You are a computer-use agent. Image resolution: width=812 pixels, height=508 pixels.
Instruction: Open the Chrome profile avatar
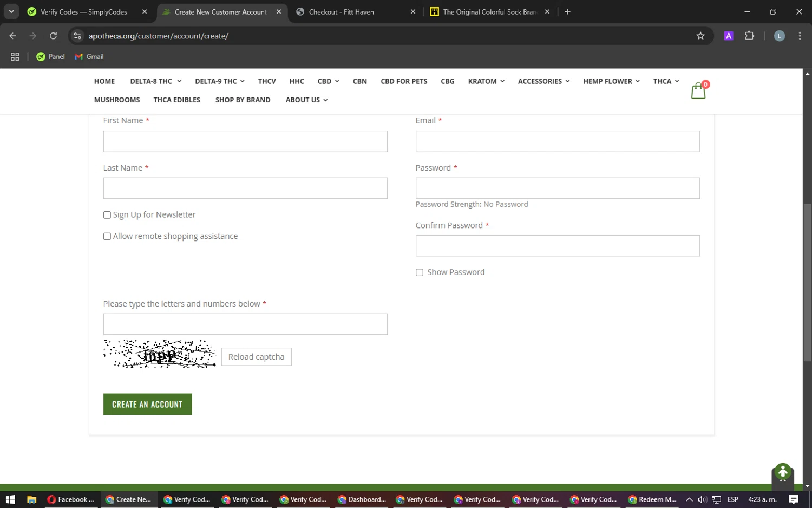click(x=780, y=36)
